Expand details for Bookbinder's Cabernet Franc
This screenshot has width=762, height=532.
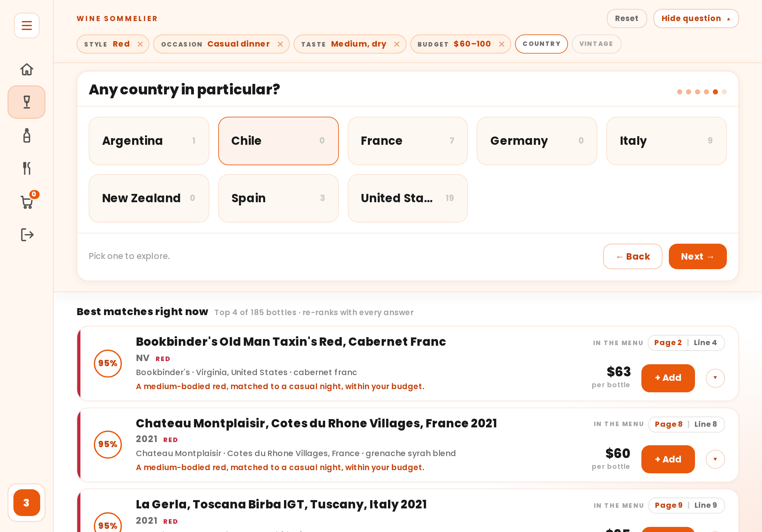pos(715,378)
